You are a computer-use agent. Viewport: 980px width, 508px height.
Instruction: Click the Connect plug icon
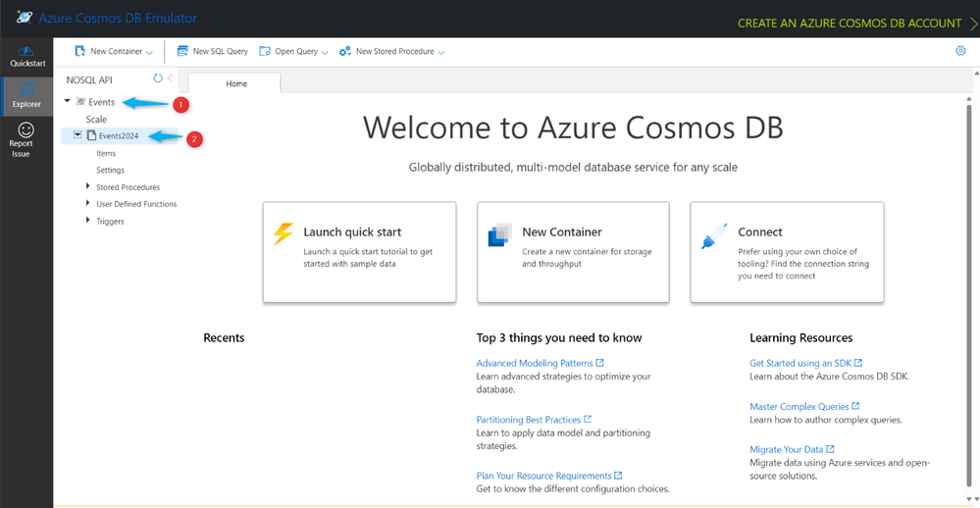pyautogui.click(x=714, y=236)
